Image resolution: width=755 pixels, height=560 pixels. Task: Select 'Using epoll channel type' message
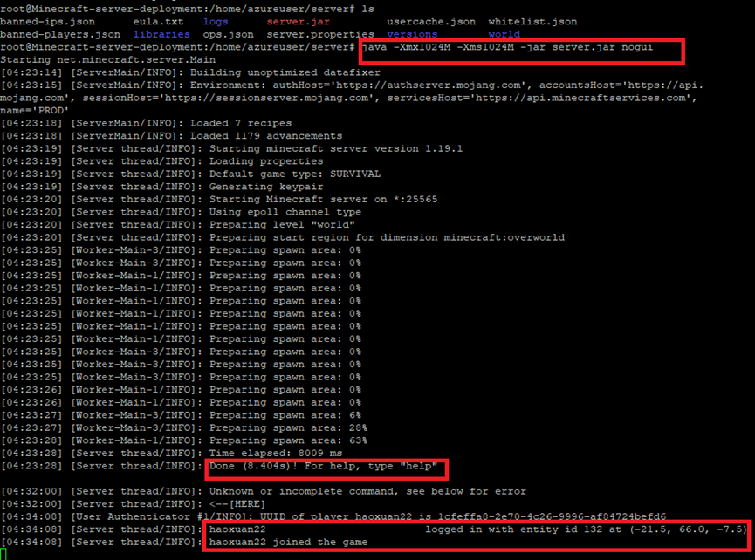(285, 212)
